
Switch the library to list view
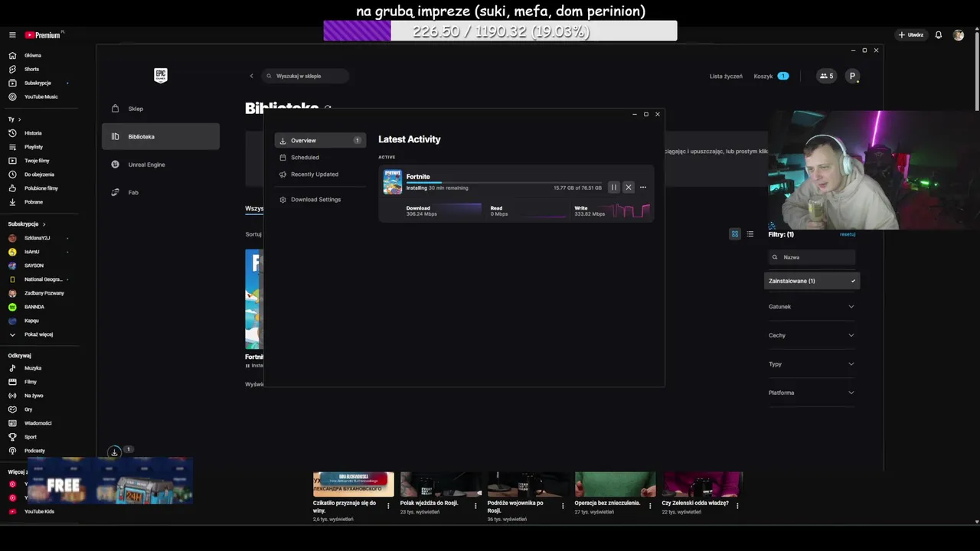pyautogui.click(x=750, y=234)
